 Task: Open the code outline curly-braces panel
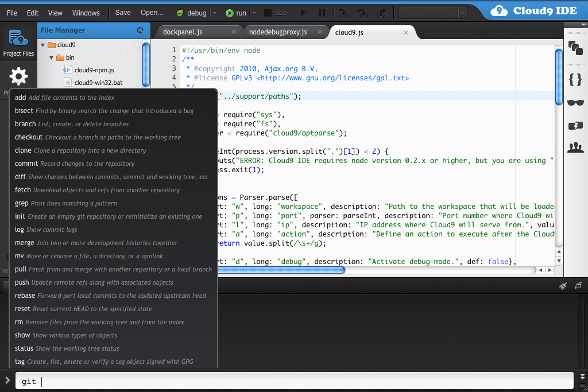(x=575, y=80)
